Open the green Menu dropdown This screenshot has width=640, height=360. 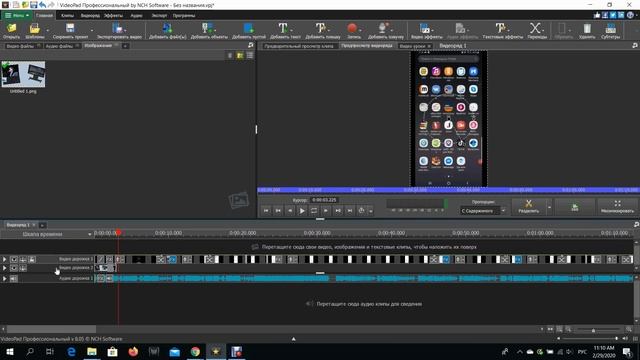17,16
